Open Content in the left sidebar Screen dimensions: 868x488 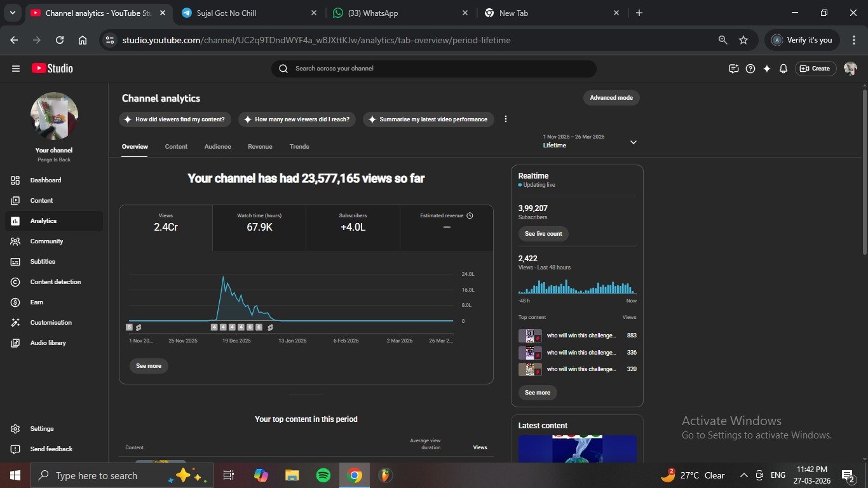[x=41, y=201]
